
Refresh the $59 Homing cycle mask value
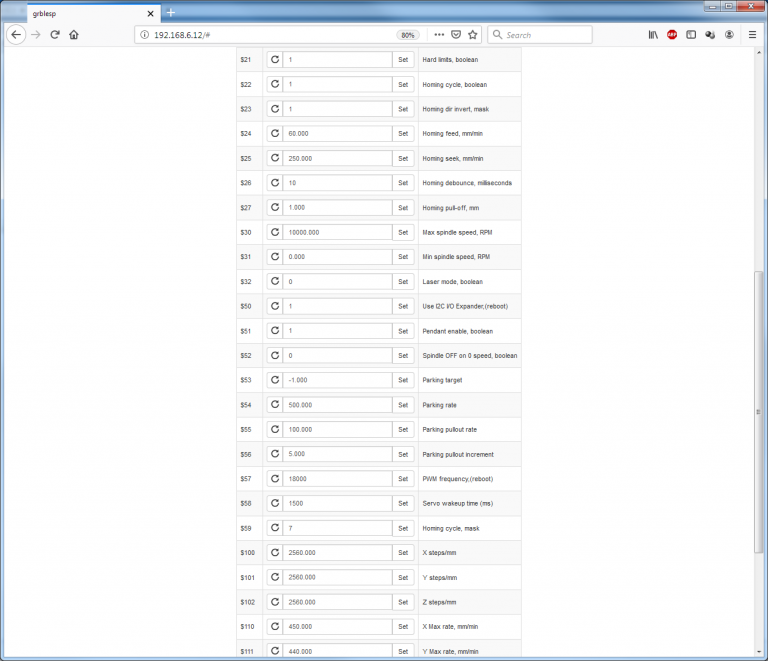point(275,528)
